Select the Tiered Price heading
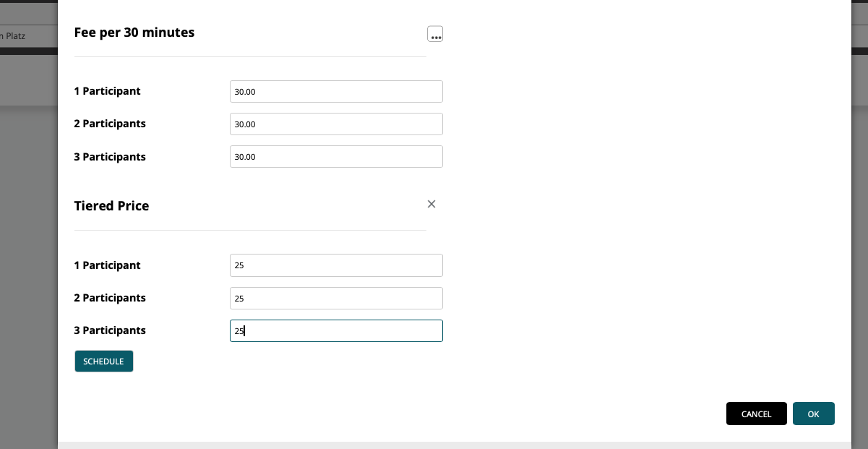The width and height of the screenshot is (868, 449). (111, 206)
